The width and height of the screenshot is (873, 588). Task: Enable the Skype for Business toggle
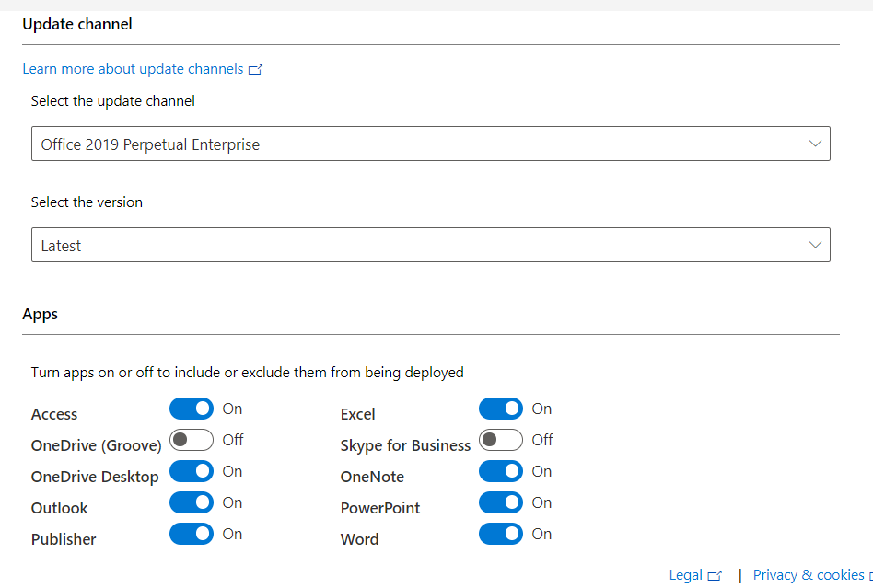click(501, 440)
